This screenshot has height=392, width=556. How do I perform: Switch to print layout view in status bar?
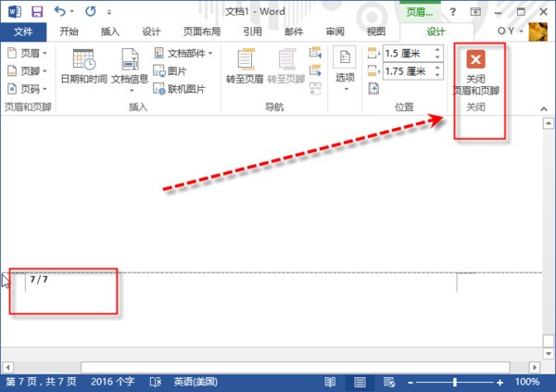pyautogui.click(x=360, y=382)
